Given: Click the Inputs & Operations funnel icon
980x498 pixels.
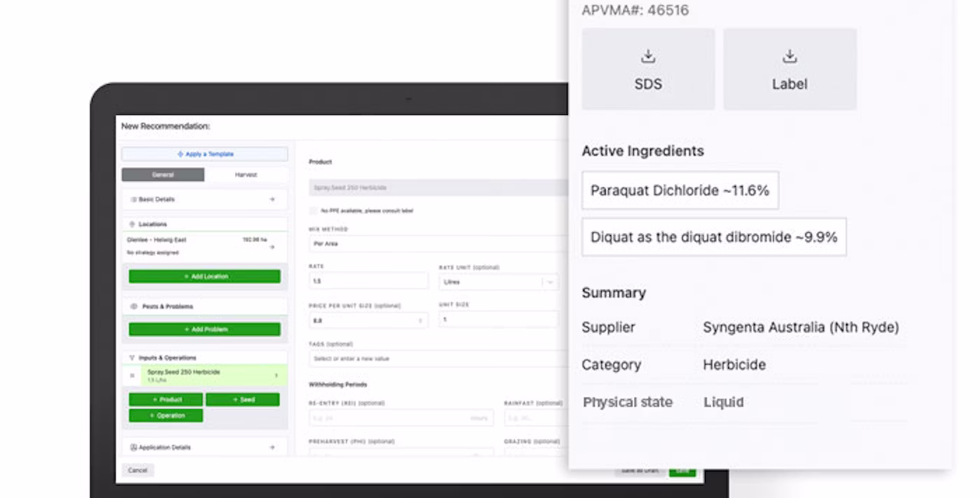Looking at the screenshot, I should (132, 358).
